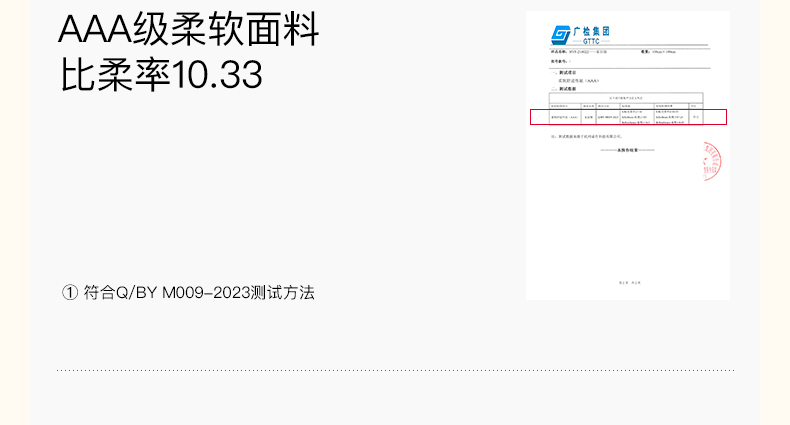Click the red official seal stamp

712,161
